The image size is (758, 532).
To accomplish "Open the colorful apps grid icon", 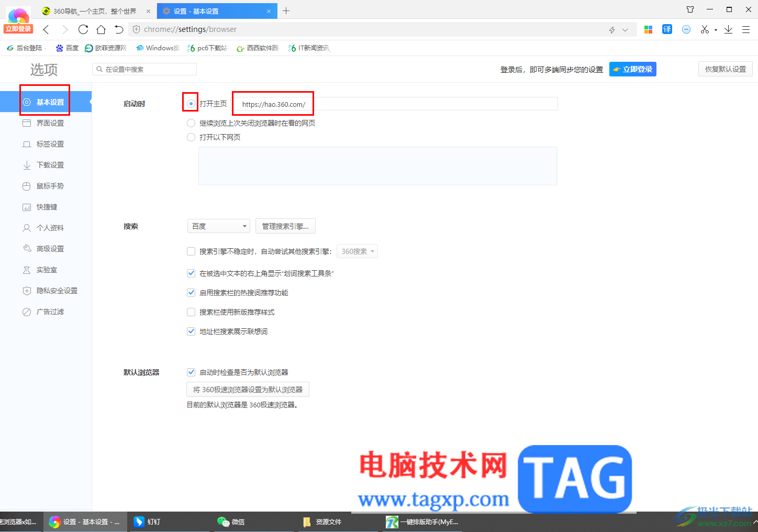I will (648, 29).
